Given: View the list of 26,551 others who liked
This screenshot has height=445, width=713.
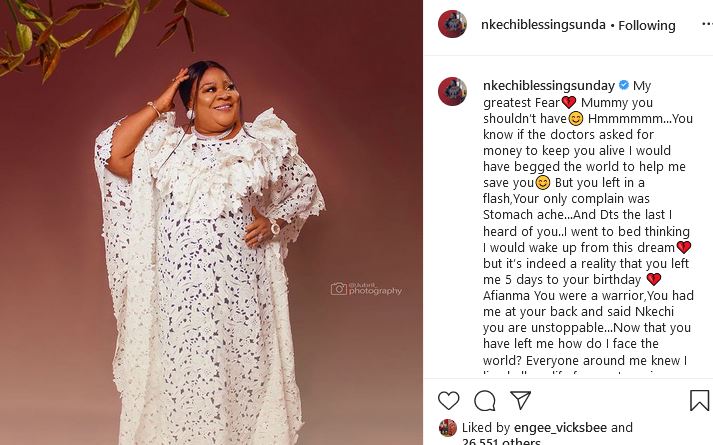Looking at the screenshot, I should [x=501, y=440].
